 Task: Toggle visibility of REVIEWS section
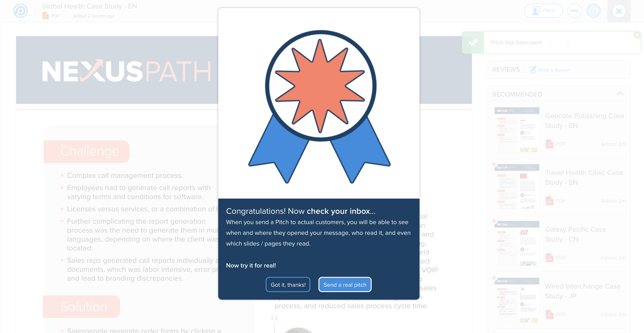click(x=506, y=69)
